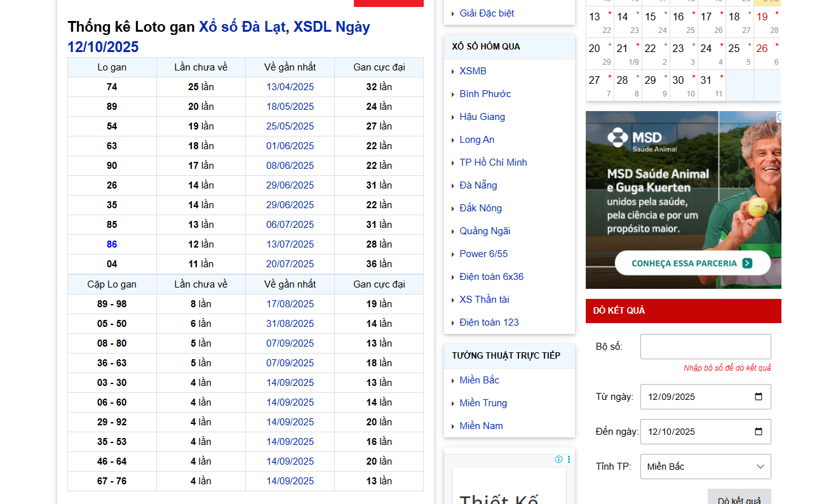Open Miền Trung live report link
The width and height of the screenshot is (831, 504).
tap(483, 403)
